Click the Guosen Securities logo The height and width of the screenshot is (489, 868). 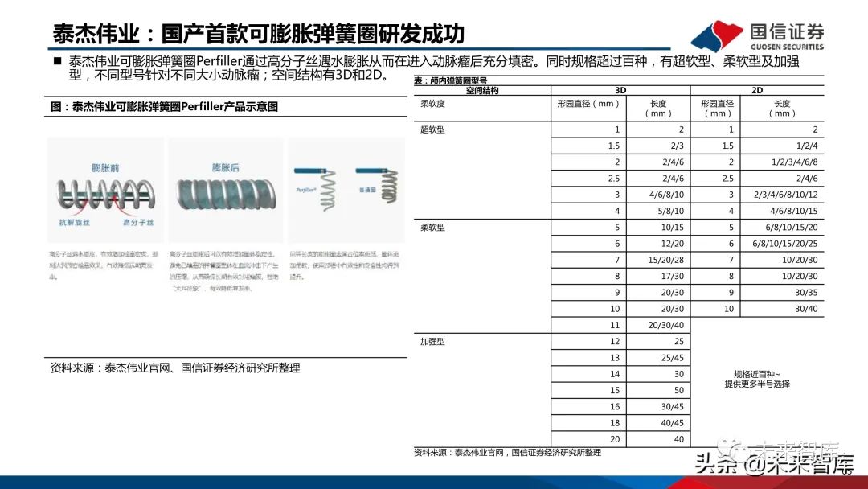coord(757,36)
